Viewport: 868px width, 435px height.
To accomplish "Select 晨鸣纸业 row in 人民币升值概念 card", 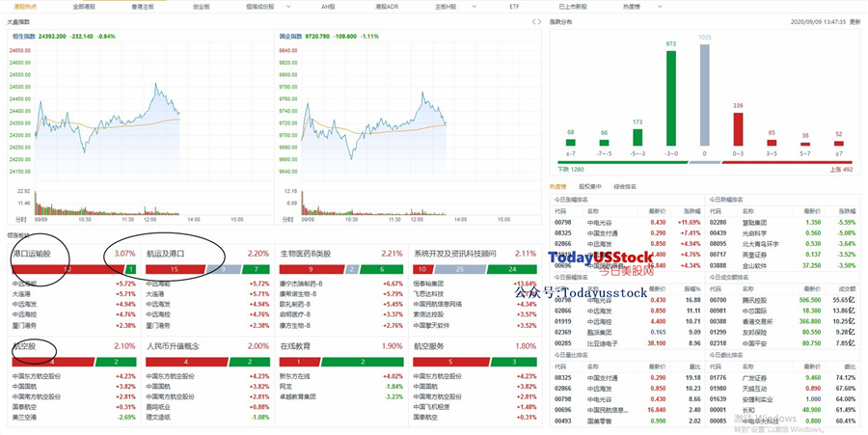I will [x=207, y=407].
